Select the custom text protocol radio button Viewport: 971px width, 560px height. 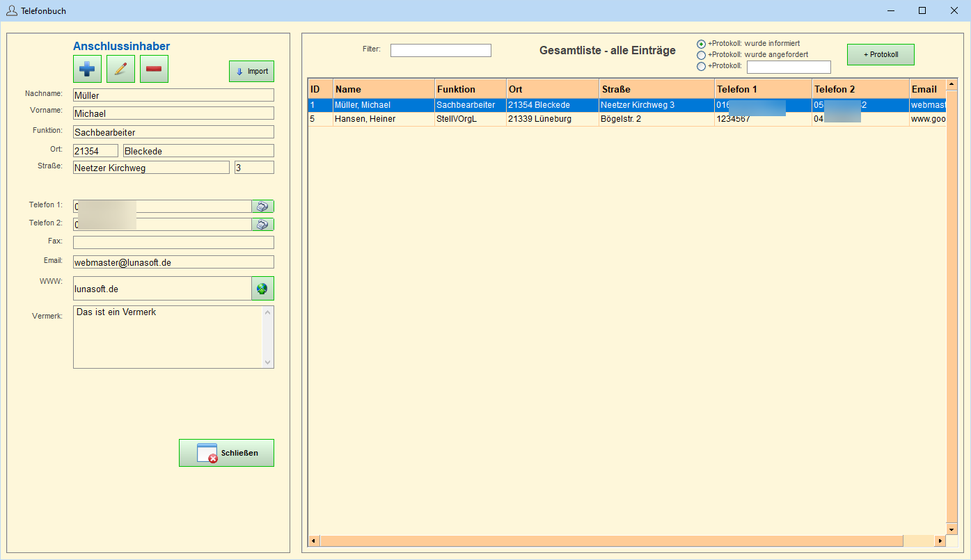point(701,67)
